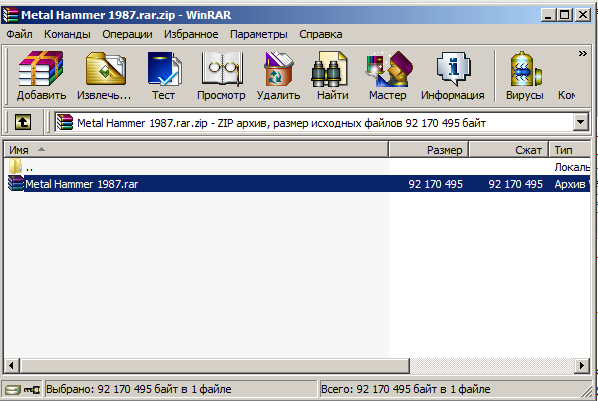Image resolution: width=598 pixels, height=401 pixels.
Task: Open the Параметры menu
Action: click(259, 34)
